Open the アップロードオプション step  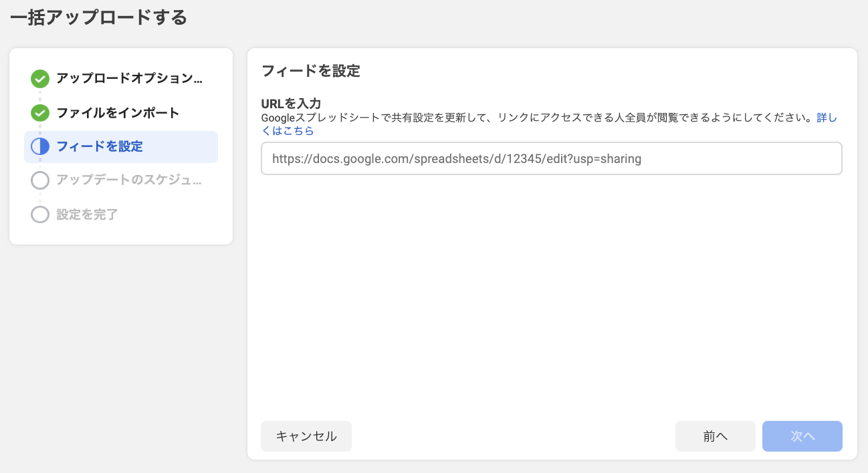pos(129,79)
